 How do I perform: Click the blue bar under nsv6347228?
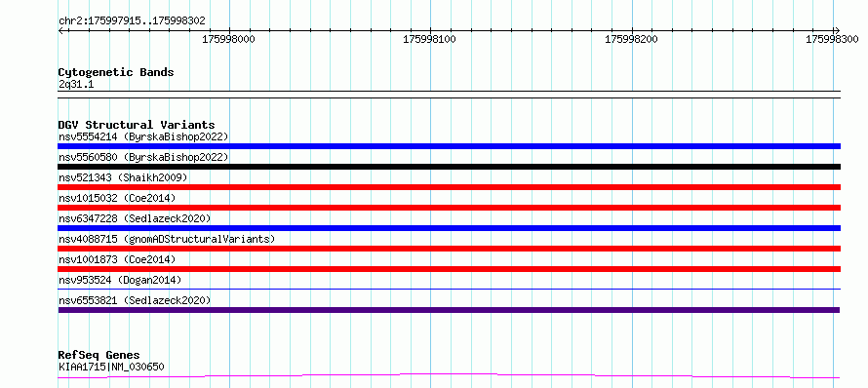pos(449,228)
